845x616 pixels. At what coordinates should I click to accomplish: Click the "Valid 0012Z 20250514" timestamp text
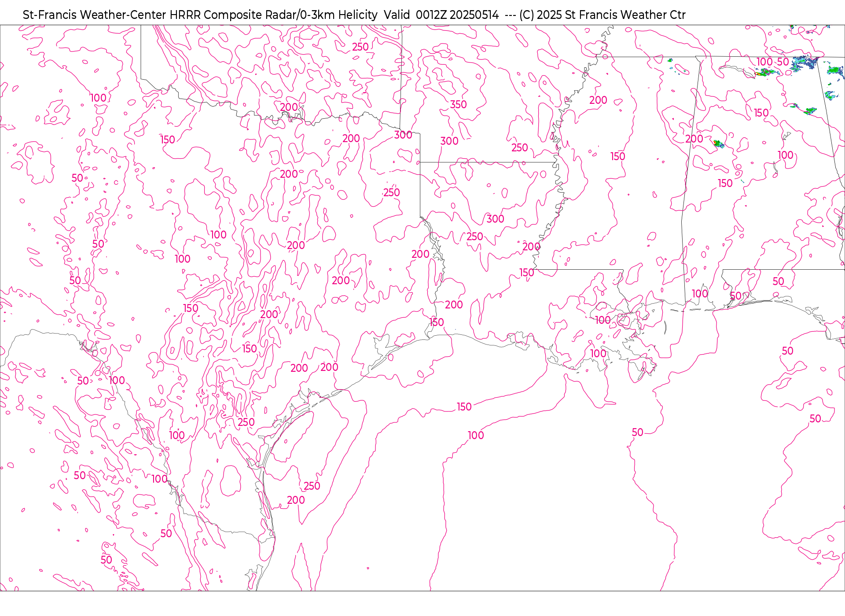(441, 15)
